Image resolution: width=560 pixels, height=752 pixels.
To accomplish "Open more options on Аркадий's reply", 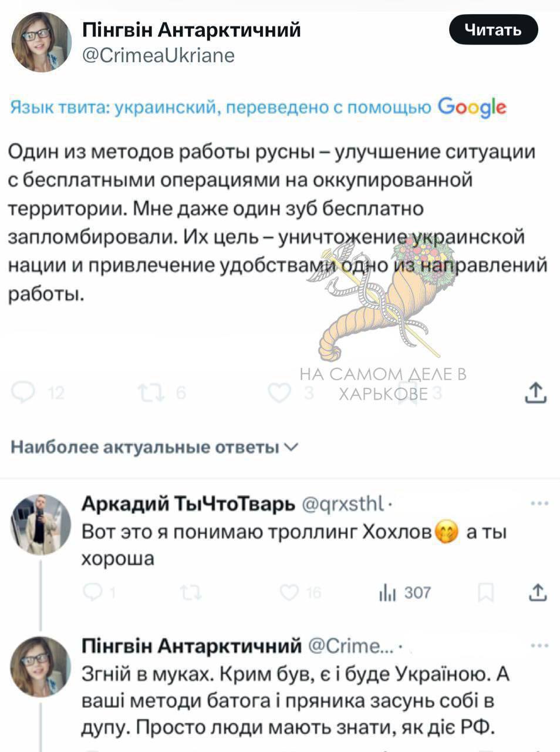I will coord(539,503).
